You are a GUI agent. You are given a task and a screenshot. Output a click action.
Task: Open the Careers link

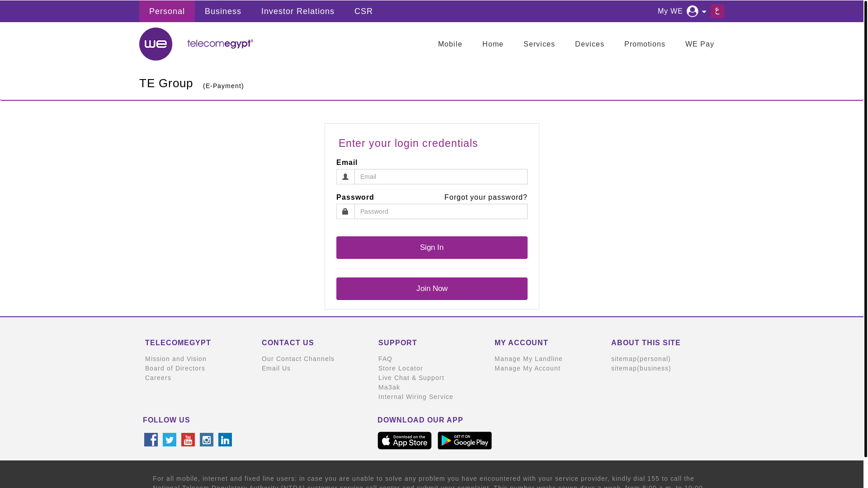158,378
